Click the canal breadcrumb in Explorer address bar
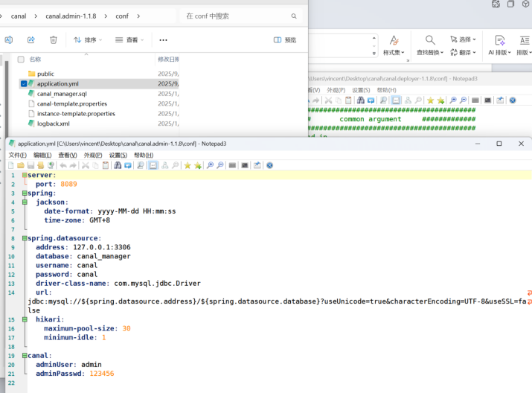This screenshot has width=532, height=393. coord(19,16)
